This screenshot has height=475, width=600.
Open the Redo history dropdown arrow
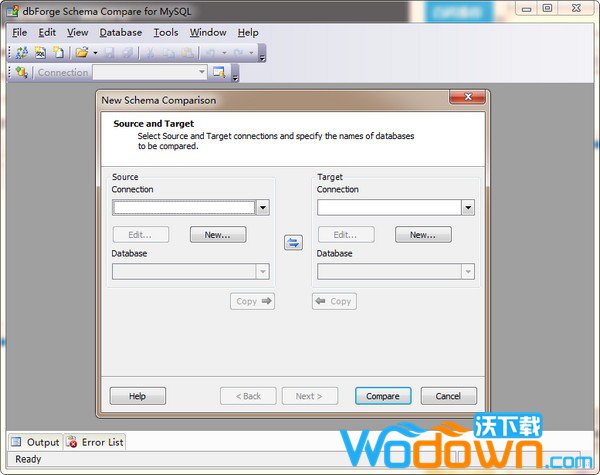[x=251, y=53]
